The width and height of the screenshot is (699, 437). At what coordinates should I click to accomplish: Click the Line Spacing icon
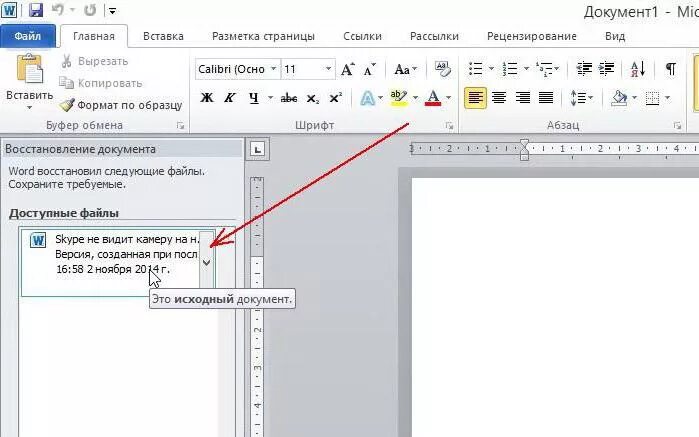point(578,98)
